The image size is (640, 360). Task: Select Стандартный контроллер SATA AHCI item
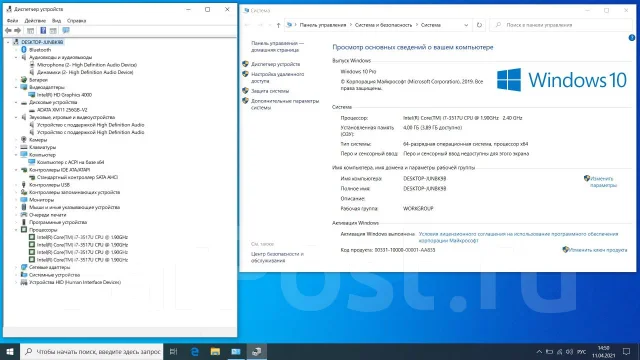coord(77,177)
